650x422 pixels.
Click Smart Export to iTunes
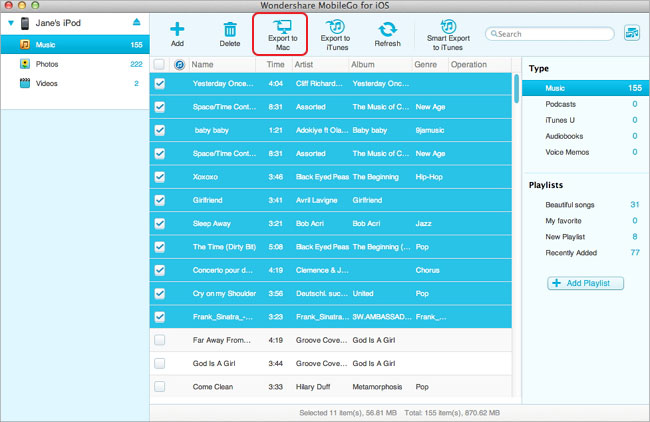point(448,35)
